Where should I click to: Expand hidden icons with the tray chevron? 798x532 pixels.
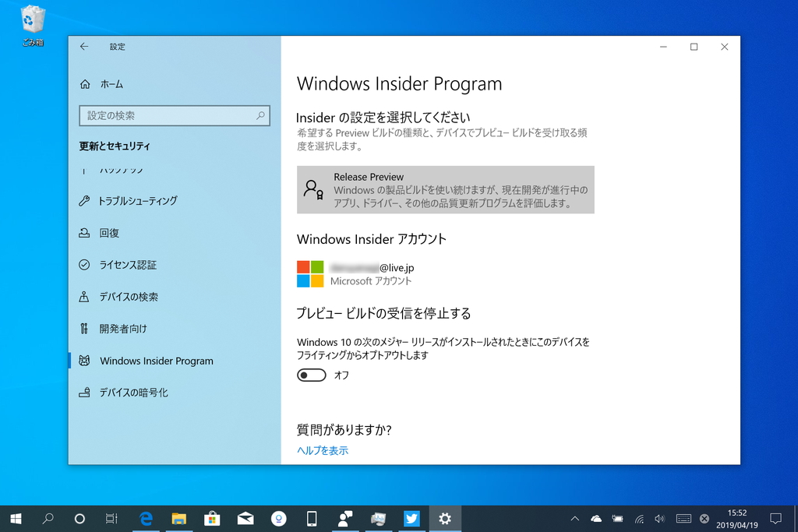[x=574, y=518]
